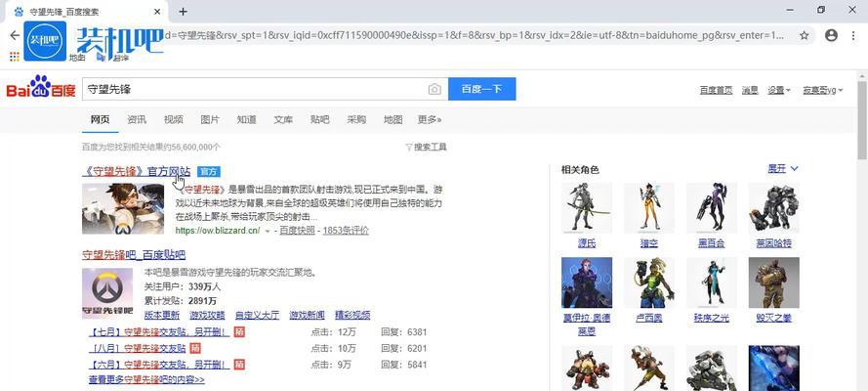The width and height of the screenshot is (868, 391).
Task: Switch to the 地图 tab
Action: [x=393, y=119]
